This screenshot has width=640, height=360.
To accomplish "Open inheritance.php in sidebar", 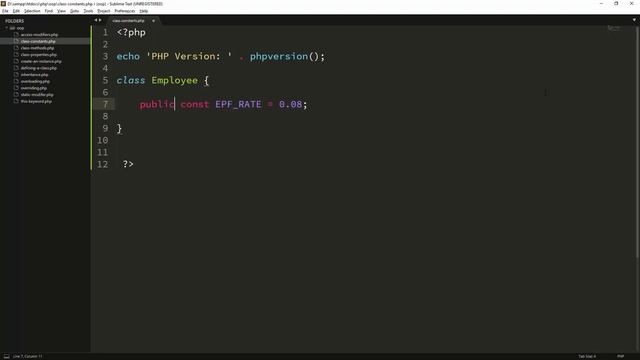I will (x=34, y=75).
